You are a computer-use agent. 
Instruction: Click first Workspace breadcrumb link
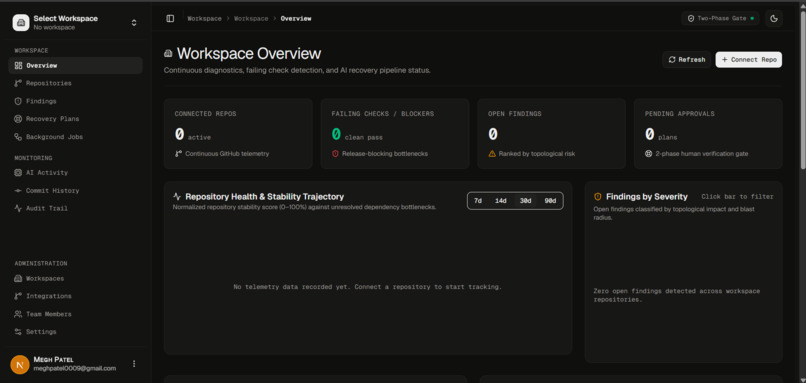204,19
